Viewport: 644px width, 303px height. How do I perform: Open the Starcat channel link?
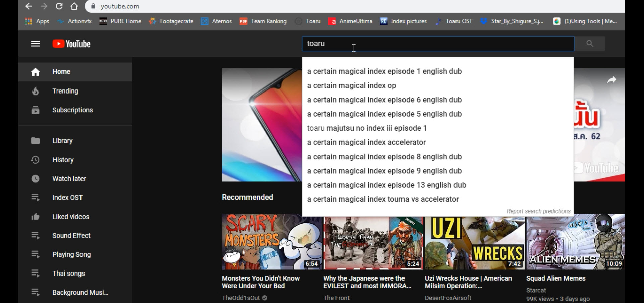pos(536,290)
